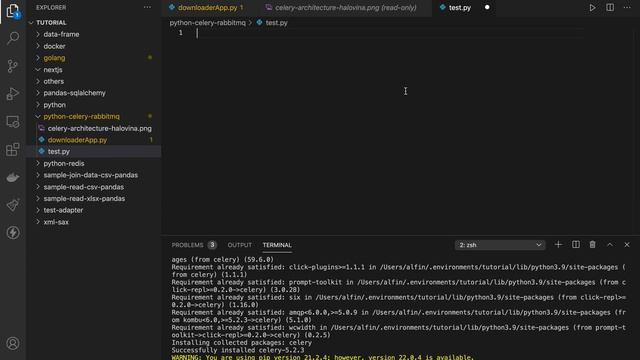Screen dimensions: 640x360
Task: Expand the others folder
Action: [x=53, y=81]
